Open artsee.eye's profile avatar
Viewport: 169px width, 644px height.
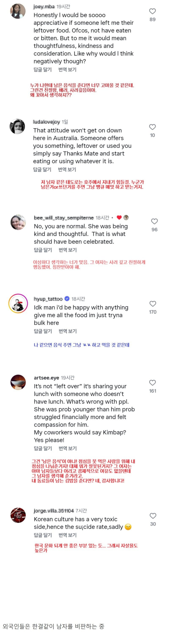(x=18, y=382)
